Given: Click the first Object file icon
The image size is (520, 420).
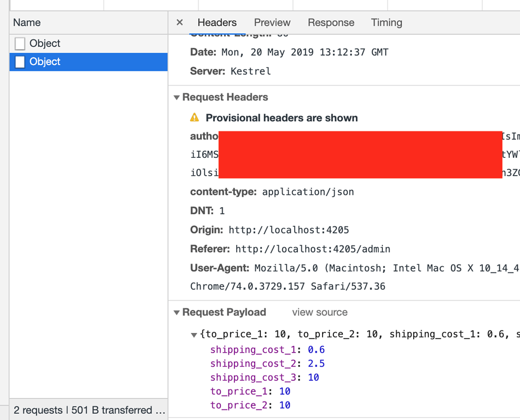Looking at the screenshot, I should [20, 44].
